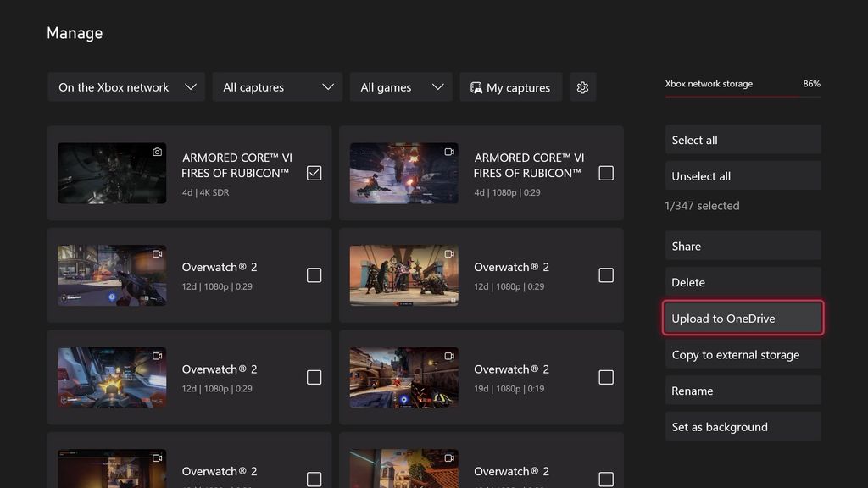Open the "All games" dropdown
The width and height of the screenshot is (868, 488).
[x=400, y=86]
